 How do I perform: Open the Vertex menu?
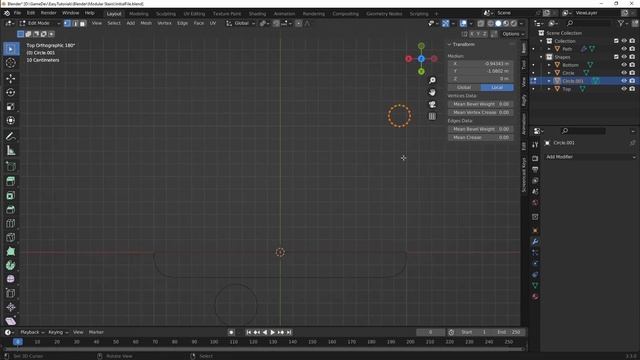(164, 23)
